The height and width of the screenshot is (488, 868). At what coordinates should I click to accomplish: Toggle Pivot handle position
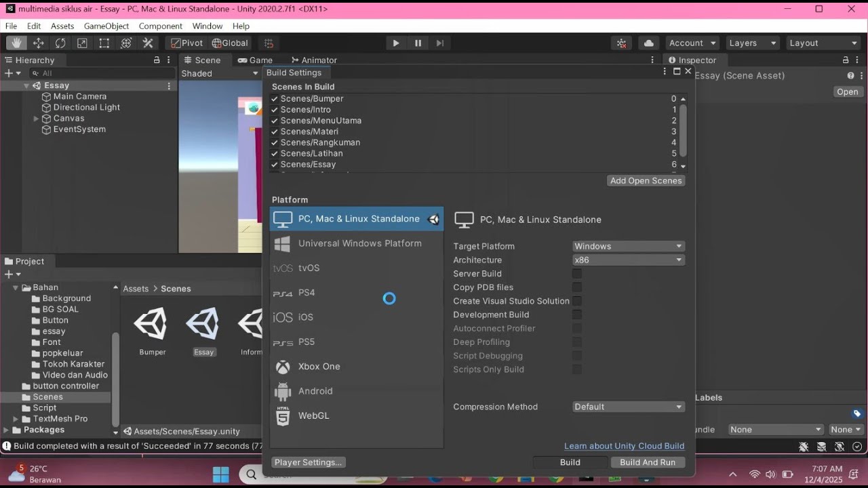point(187,43)
